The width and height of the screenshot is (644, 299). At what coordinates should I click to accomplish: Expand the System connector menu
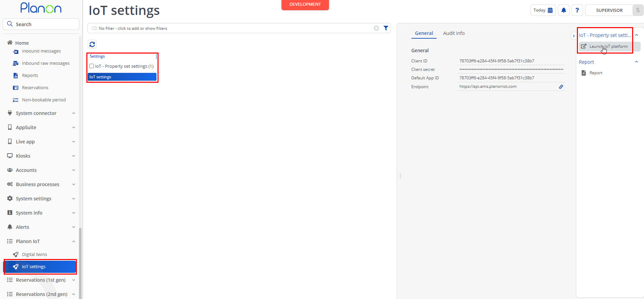[74, 113]
